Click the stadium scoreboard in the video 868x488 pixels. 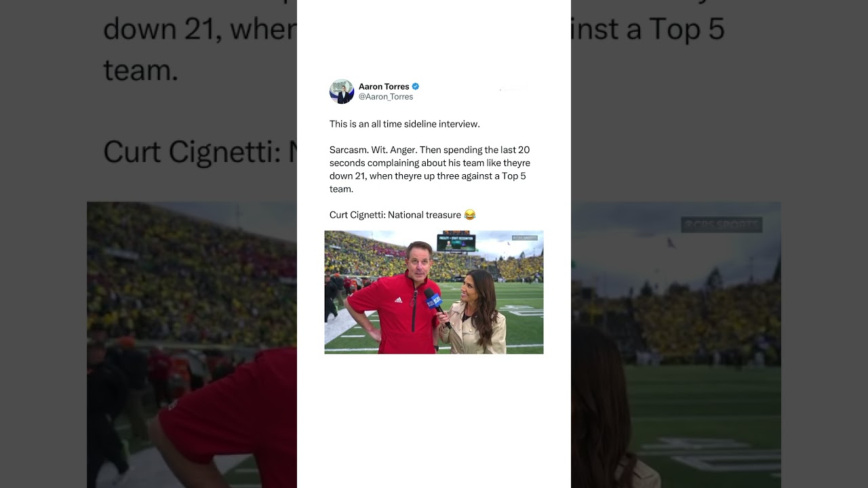(456, 242)
